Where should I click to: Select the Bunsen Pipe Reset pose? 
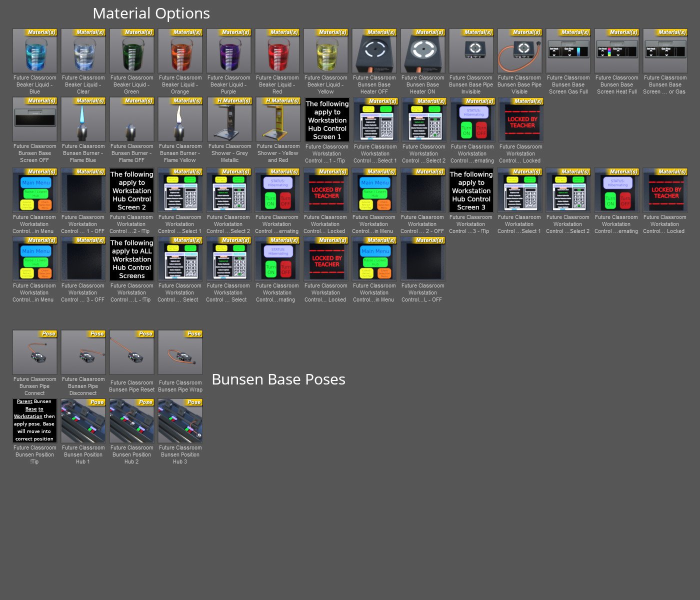131,351
